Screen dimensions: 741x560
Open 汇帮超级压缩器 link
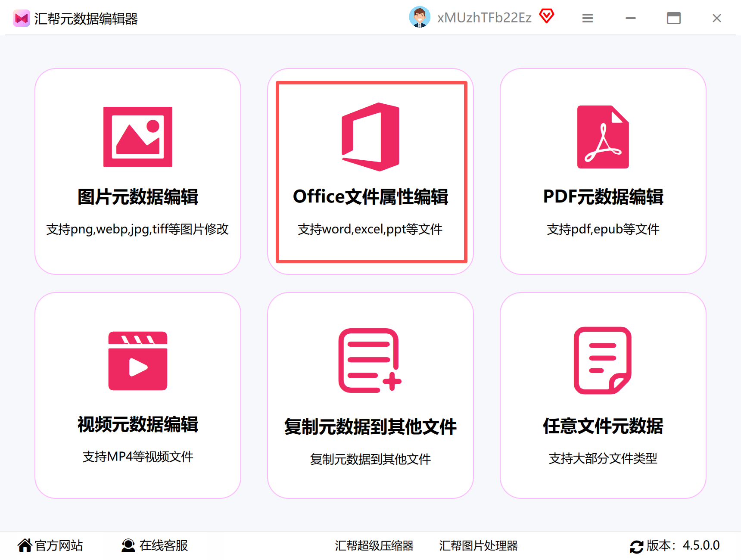tap(374, 546)
